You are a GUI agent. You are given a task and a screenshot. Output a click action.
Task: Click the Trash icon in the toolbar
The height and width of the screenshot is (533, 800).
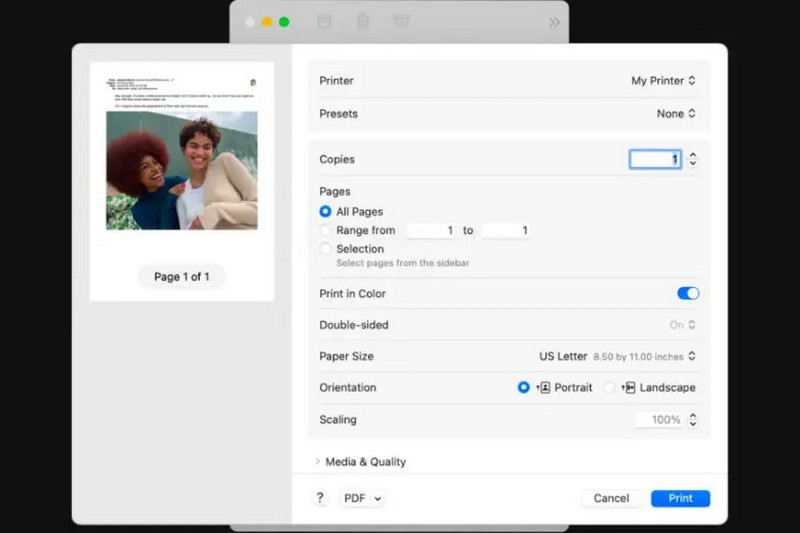point(363,21)
